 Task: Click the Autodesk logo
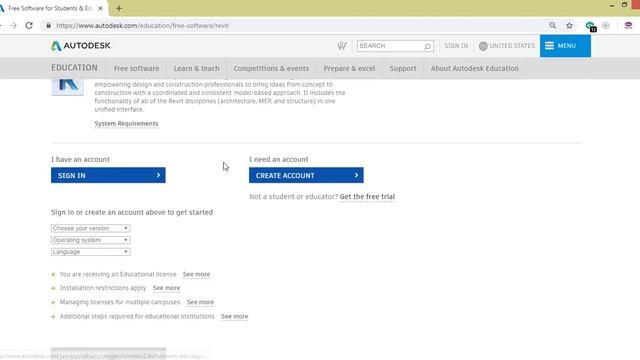(x=81, y=46)
